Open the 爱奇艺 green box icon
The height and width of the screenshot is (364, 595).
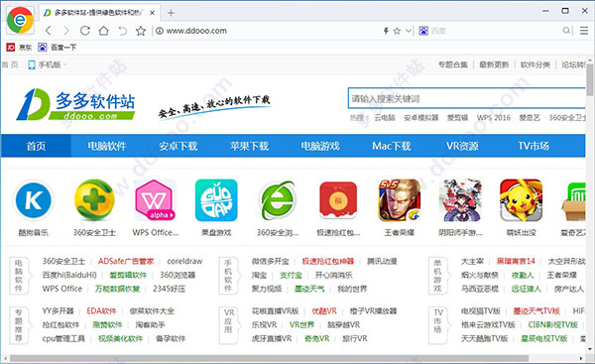coord(573,201)
